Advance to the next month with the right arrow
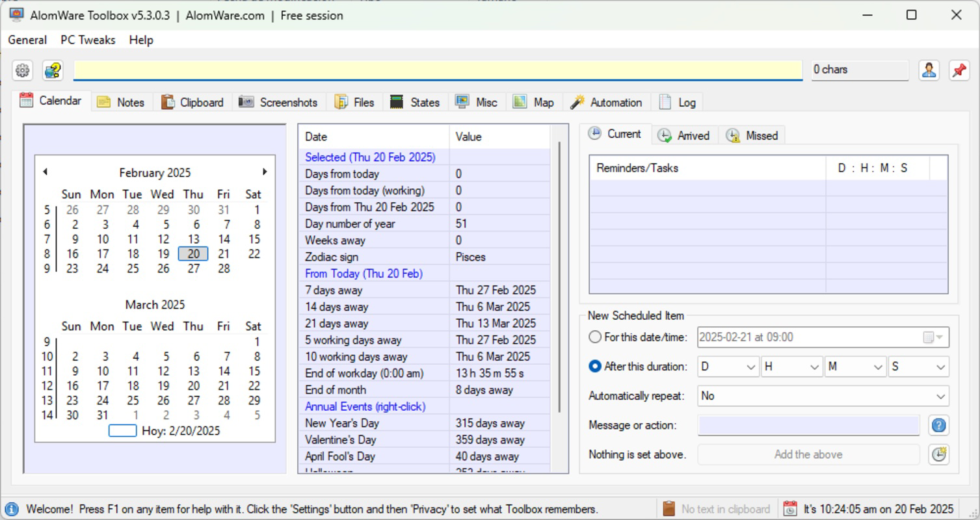The image size is (980, 520). click(x=264, y=171)
